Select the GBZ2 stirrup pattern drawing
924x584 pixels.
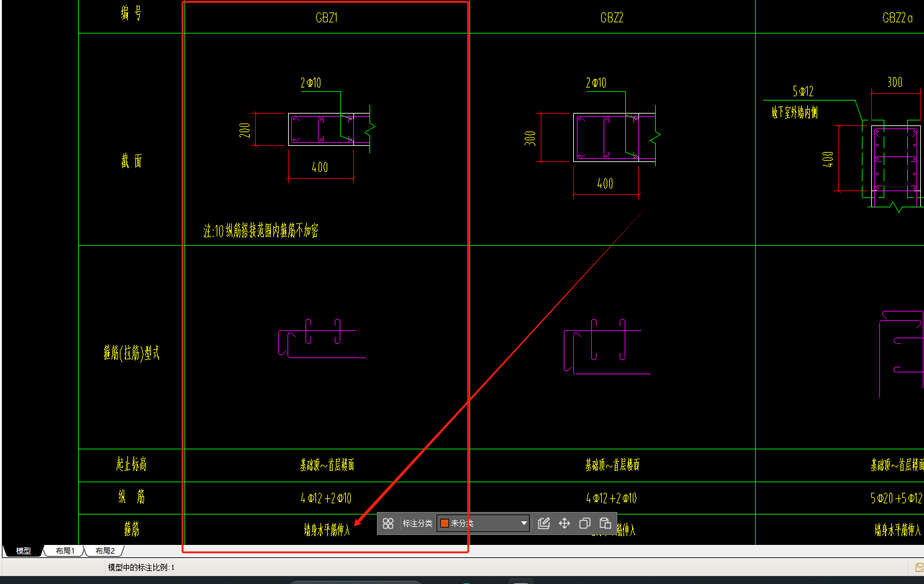pos(607,347)
